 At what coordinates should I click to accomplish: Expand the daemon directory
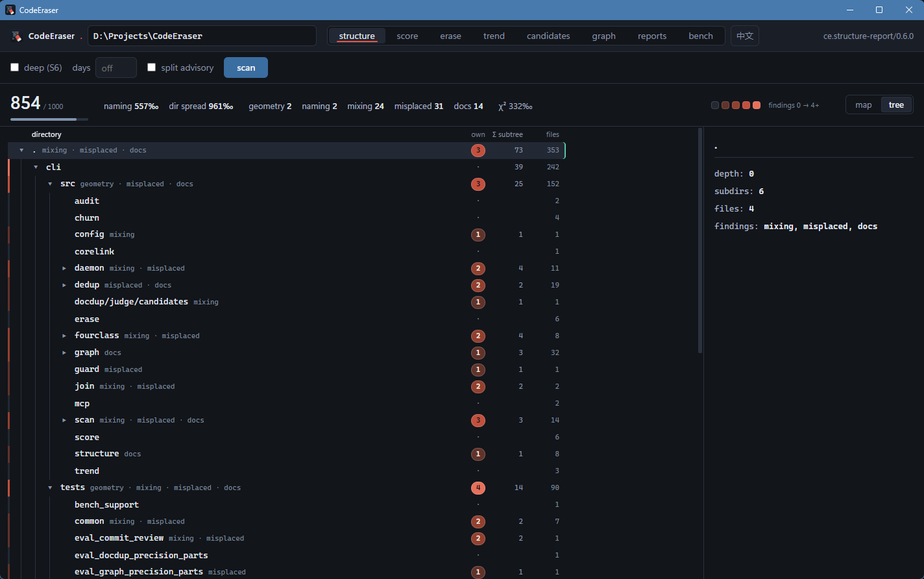[64, 268]
